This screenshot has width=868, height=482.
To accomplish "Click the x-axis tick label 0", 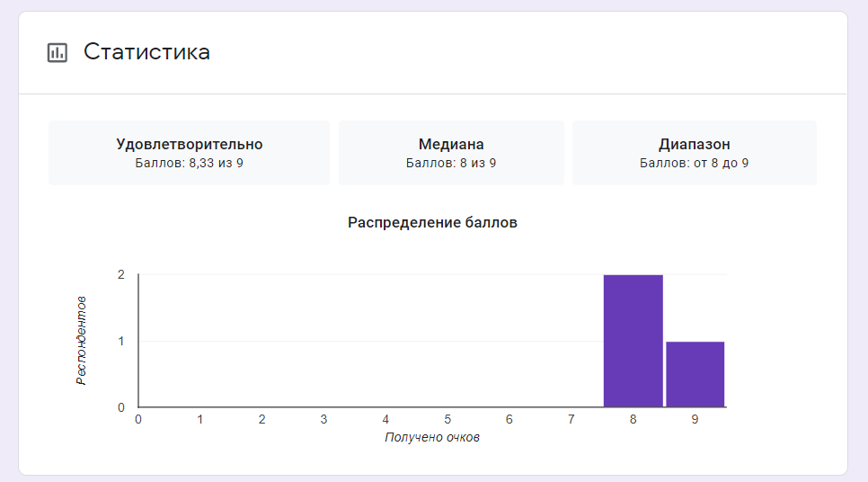I will click(138, 419).
